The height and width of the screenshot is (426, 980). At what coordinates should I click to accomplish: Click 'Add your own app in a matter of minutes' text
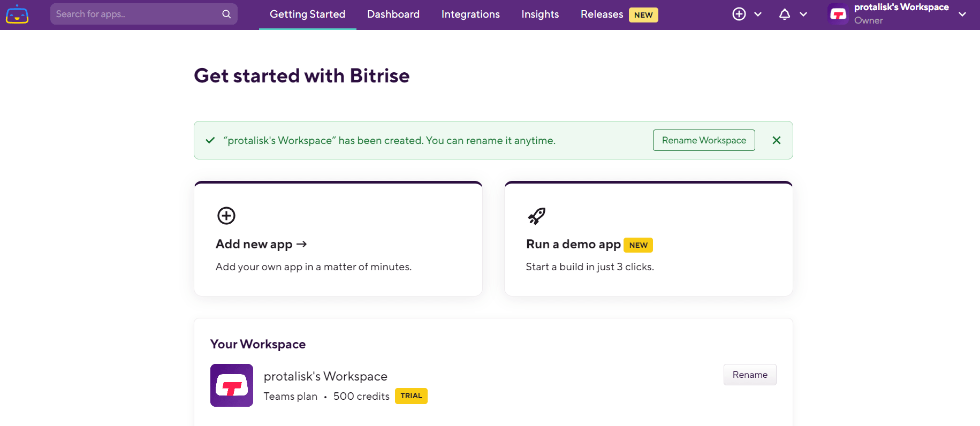coord(314,267)
